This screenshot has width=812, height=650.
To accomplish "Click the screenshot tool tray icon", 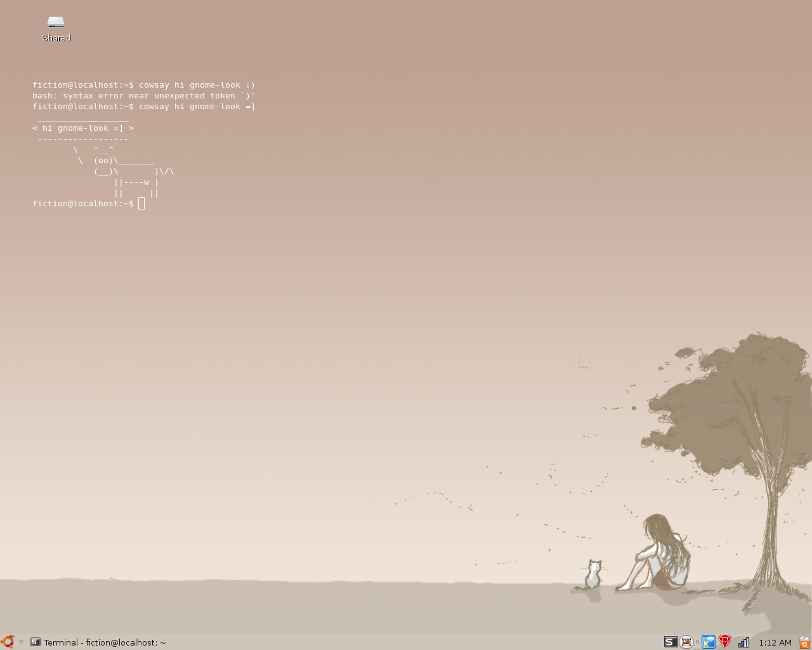I will 686,642.
